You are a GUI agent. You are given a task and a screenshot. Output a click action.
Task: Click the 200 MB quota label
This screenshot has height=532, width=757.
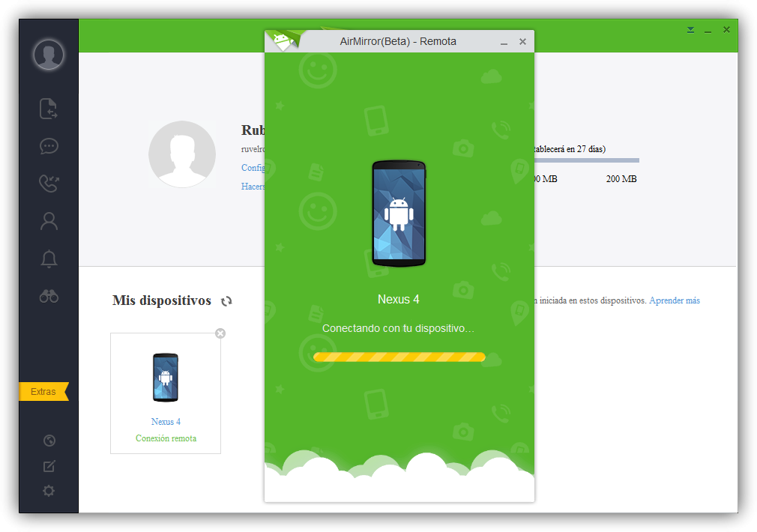[621, 179]
